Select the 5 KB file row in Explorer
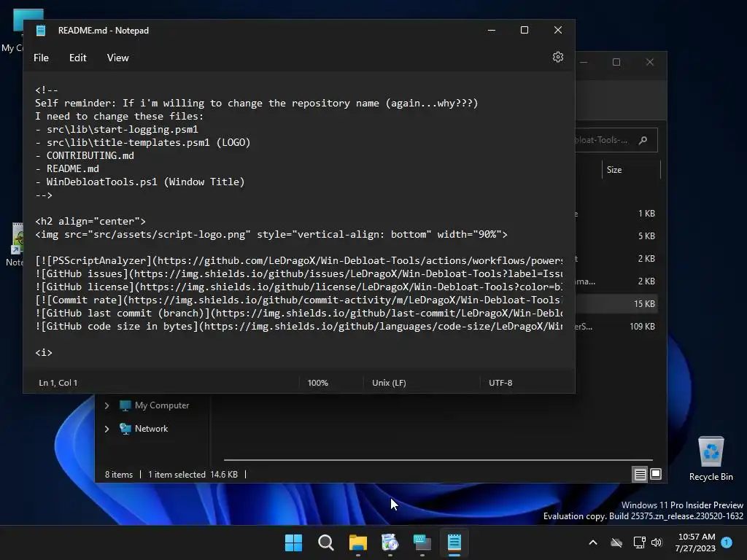This screenshot has height=560, width=747. click(616, 236)
